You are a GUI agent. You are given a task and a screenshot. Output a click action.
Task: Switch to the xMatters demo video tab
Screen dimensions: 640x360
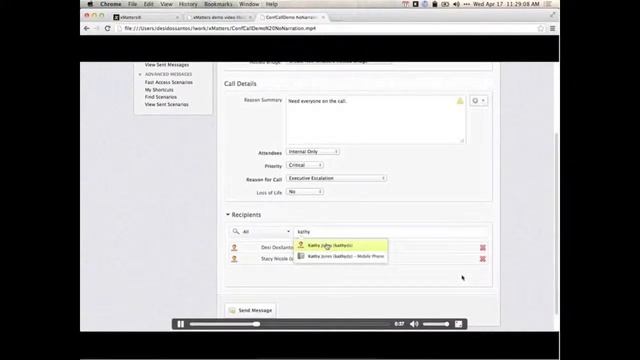[218, 17]
